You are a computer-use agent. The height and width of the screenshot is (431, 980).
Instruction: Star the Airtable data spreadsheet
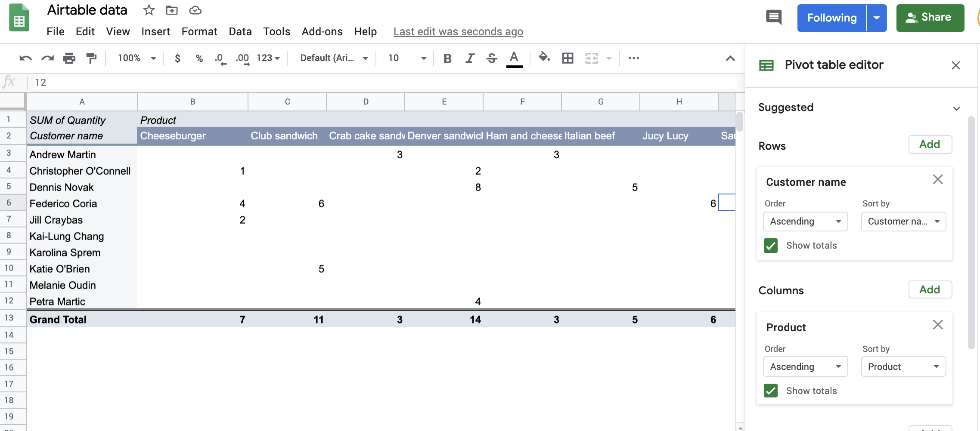tap(149, 10)
